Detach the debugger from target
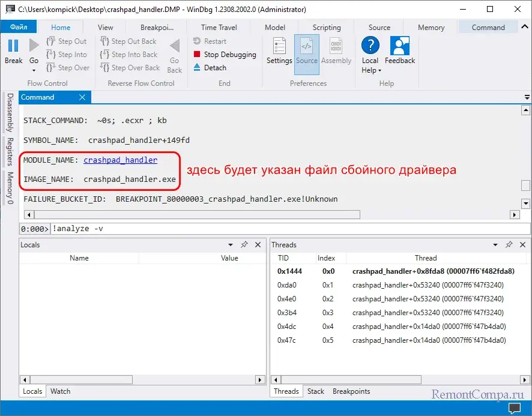532x416 pixels. (x=210, y=67)
